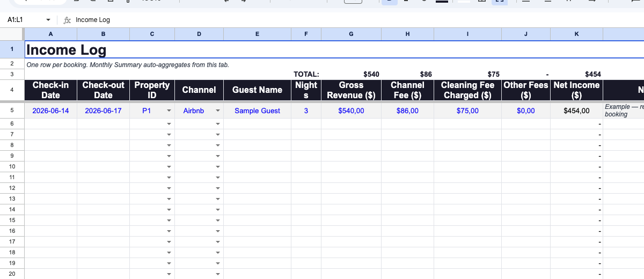Select column E header
This screenshot has height=279, width=644.
[257, 34]
